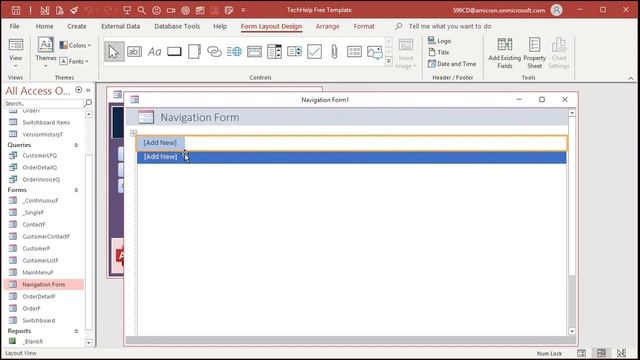Collapse the Reports group
This screenshot has width=640, height=360.
[76, 331]
